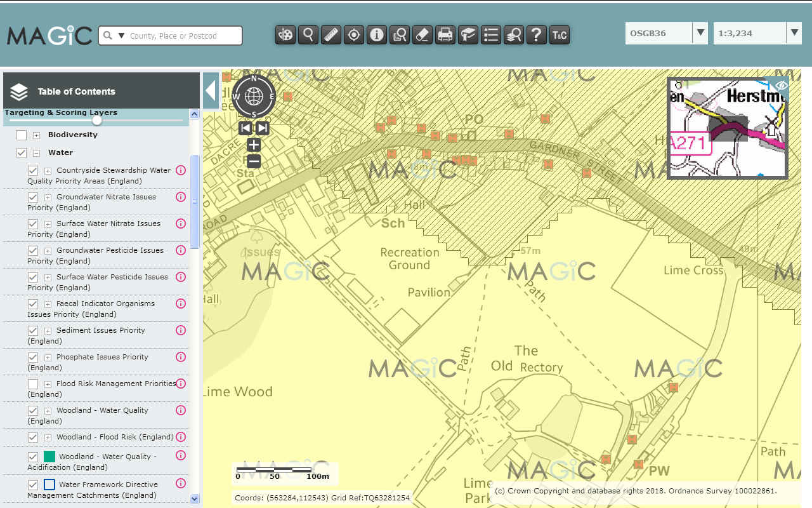The width and height of the screenshot is (812, 508).
Task: Open the layer search tool
Action: (514, 35)
